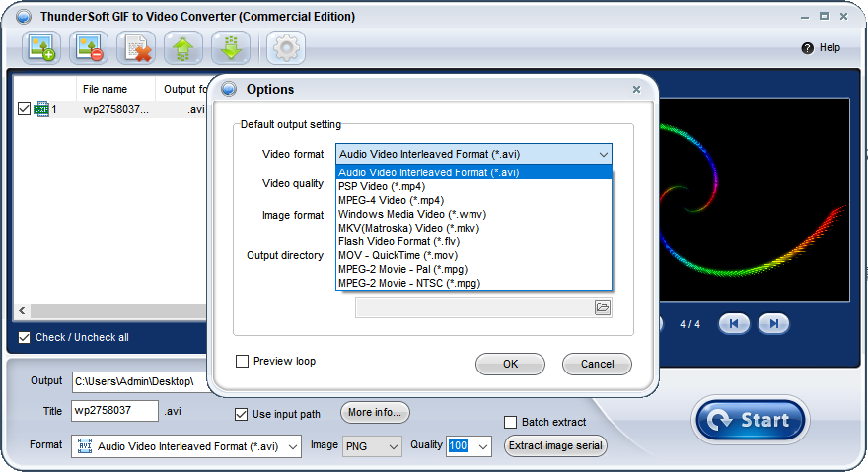Go to next frame in preview

click(x=774, y=323)
